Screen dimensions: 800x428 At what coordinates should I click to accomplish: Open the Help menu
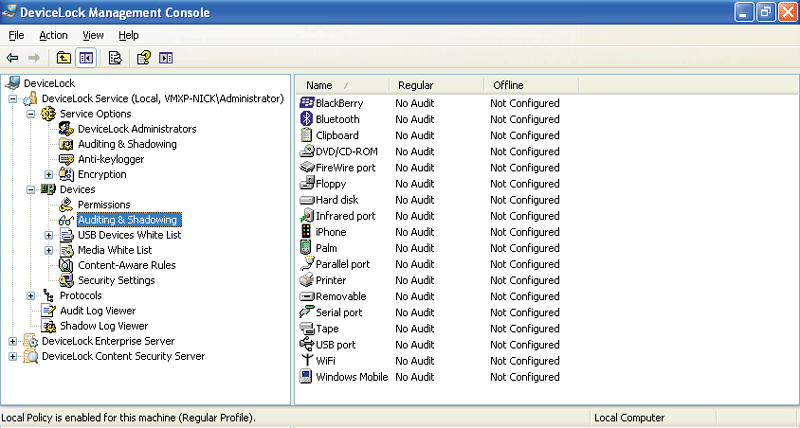tap(129, 35)
